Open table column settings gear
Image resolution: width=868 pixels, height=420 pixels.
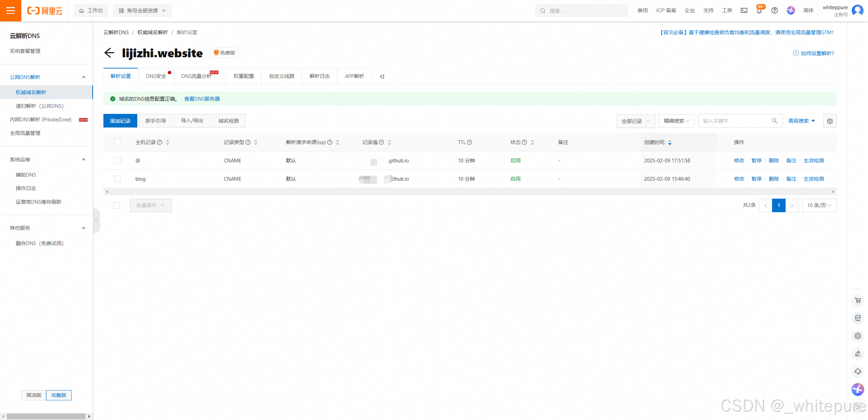[x=830, y=121]
